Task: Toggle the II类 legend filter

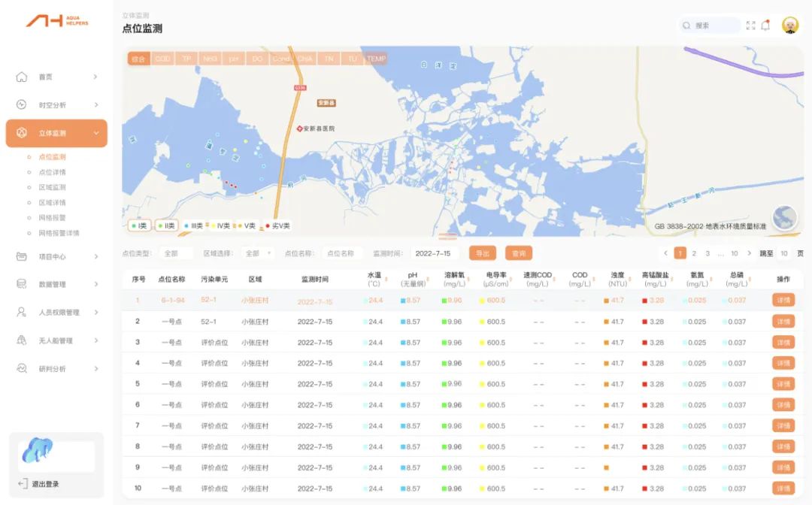Action: (166, 225)
